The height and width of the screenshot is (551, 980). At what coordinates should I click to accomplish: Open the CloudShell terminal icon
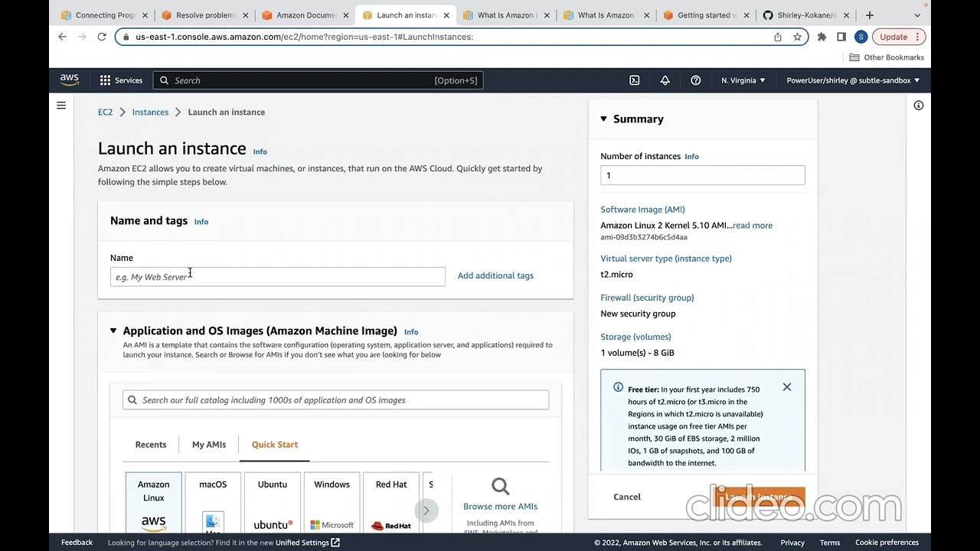(x=635, y=80)
